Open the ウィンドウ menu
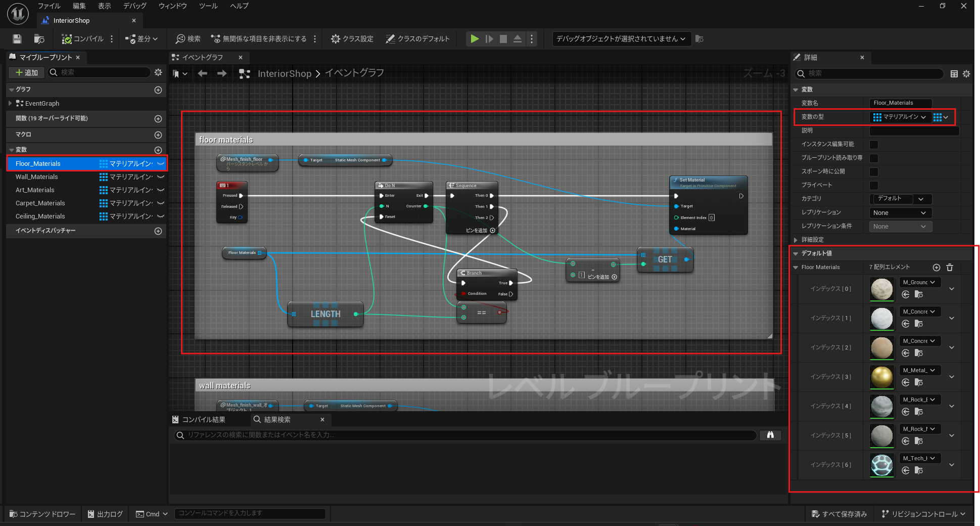Image resolution: width=980 pixels, height=526 pixels. click(172, 6)
